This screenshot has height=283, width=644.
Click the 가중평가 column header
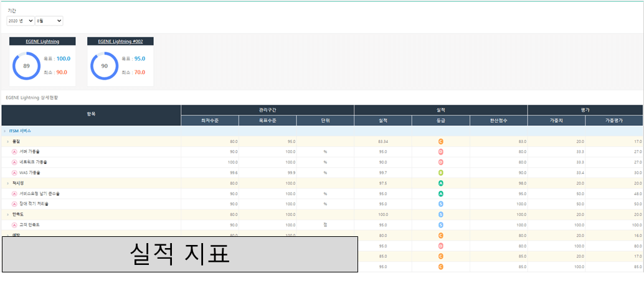coord(614,120)
